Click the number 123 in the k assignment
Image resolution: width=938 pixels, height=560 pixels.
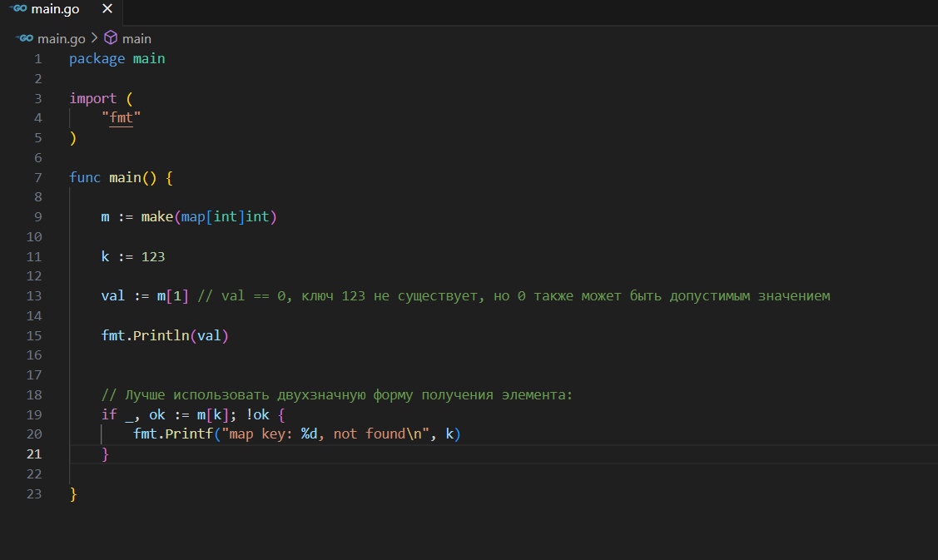point(152,257)
